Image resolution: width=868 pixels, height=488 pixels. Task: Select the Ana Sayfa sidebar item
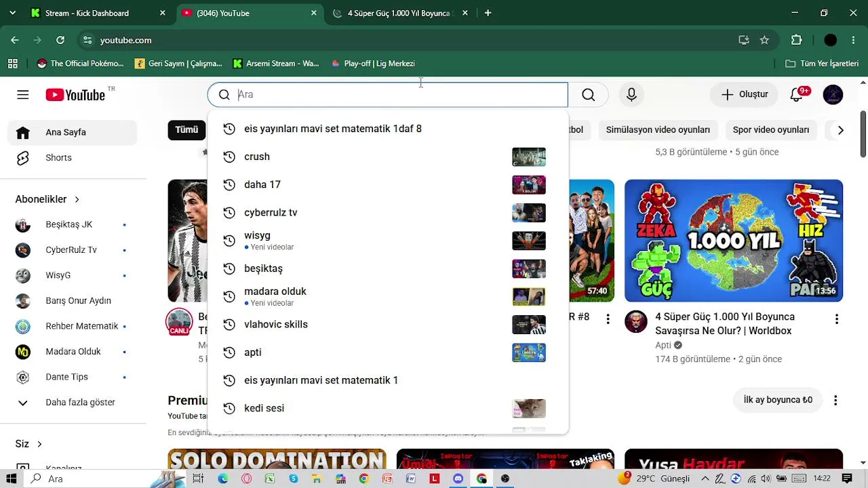tap(72, 132)
